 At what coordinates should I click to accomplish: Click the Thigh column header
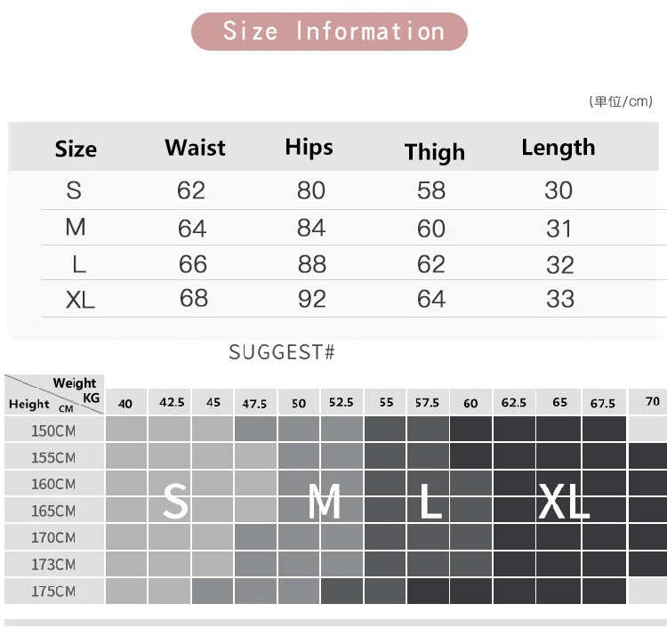[x=435, y=152]
